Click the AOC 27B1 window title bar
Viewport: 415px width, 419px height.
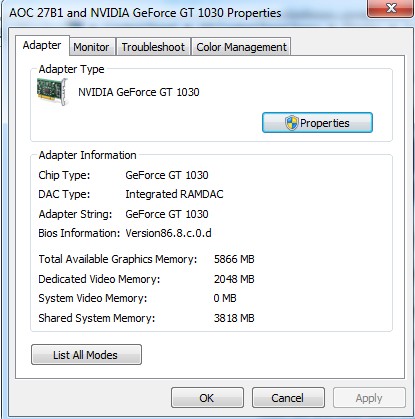point(145,13)
